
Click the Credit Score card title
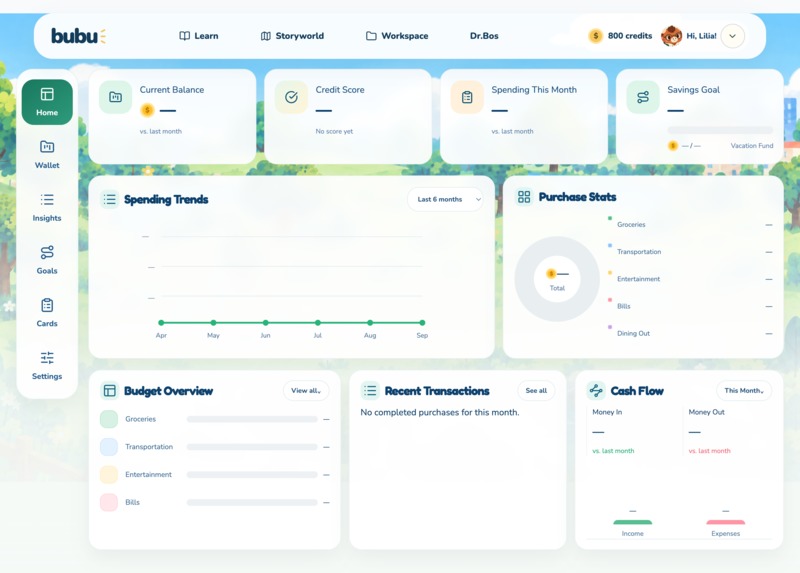(x=340, y=90)
